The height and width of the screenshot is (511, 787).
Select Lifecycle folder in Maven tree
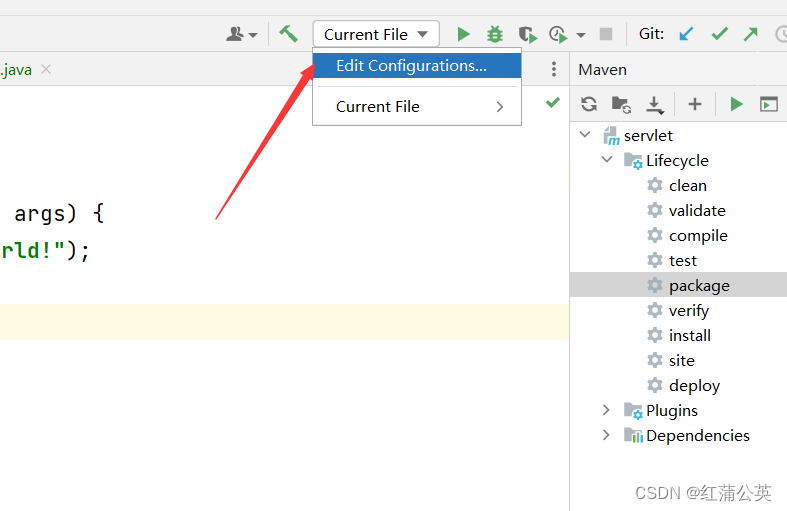(677, 161)
